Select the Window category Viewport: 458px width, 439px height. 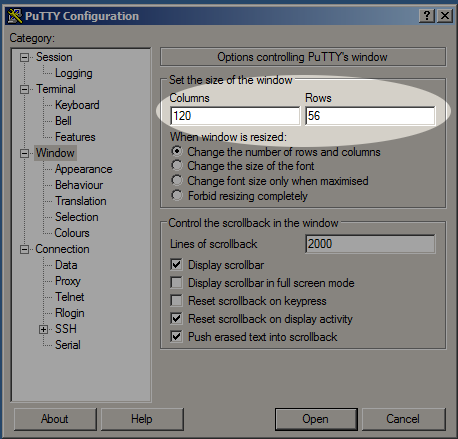[x=55, y=153]
